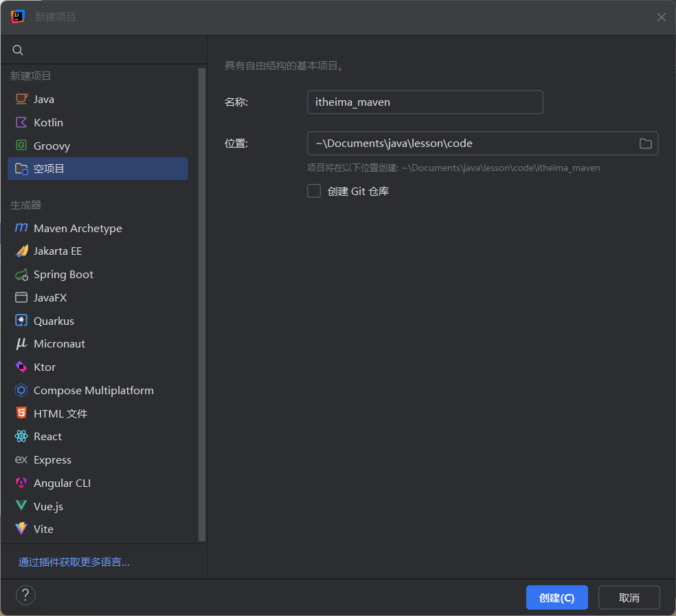This screenshot has height=616, width=676.
Task: Click the 创建(C) button
Action: click(x=556, y=597)
